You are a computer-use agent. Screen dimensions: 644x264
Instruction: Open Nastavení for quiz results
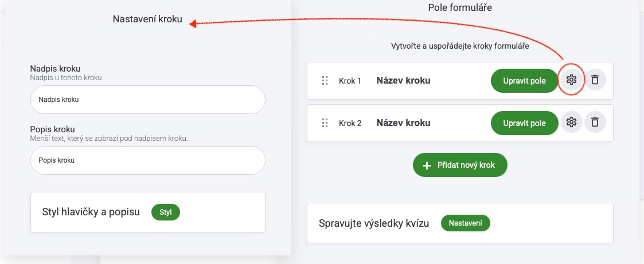click(x=465, y=223)
